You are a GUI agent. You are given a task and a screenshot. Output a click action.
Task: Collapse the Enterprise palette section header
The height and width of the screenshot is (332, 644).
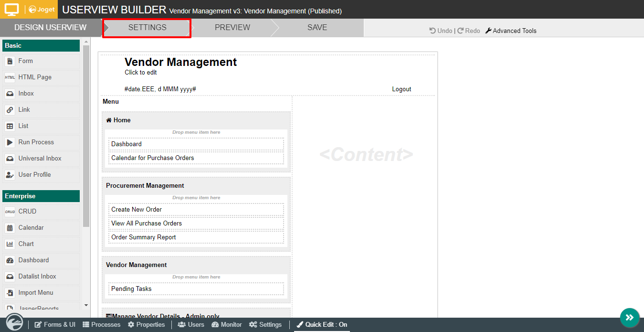(41, 196)
